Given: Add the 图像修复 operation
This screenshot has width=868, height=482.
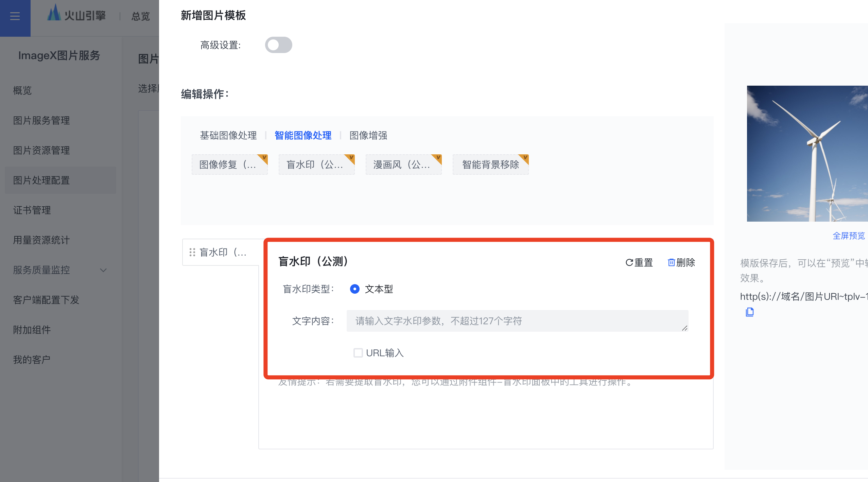Looking at the screenshot, I should pos(229,165).
